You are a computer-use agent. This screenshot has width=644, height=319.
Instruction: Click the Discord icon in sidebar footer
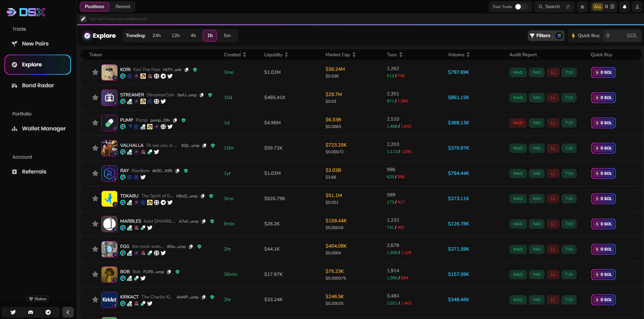coord(31,312)
